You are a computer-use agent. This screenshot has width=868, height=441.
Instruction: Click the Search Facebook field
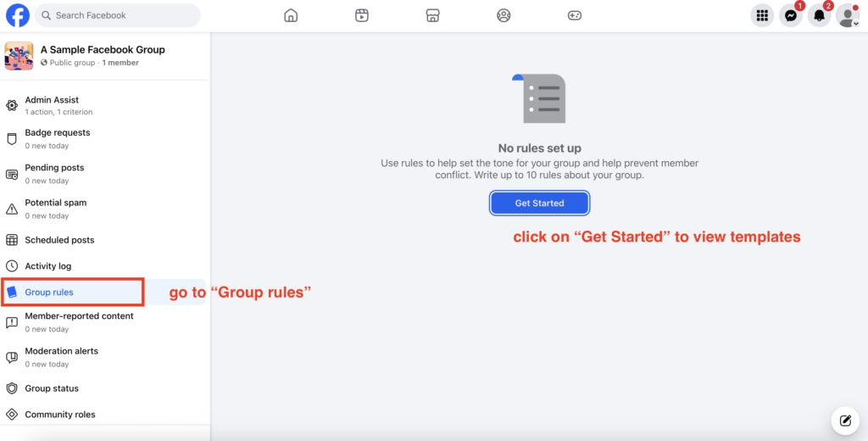[x=119, y=15]
